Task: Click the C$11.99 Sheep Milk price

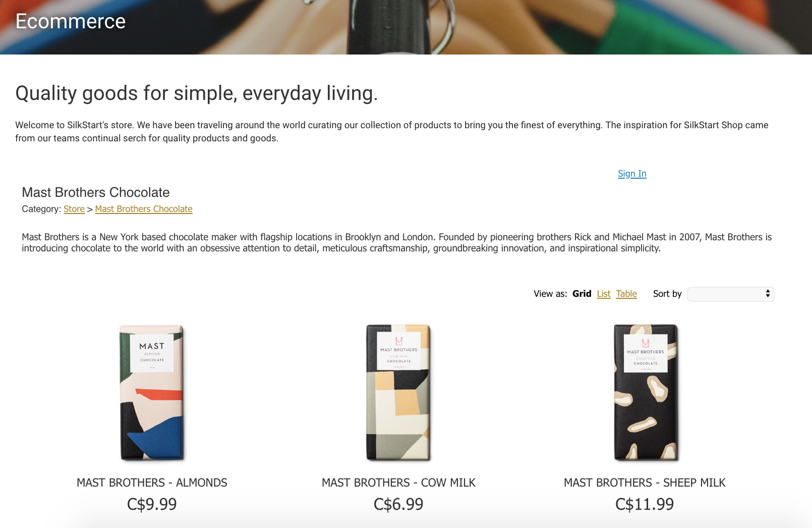Action: point(645,504)
